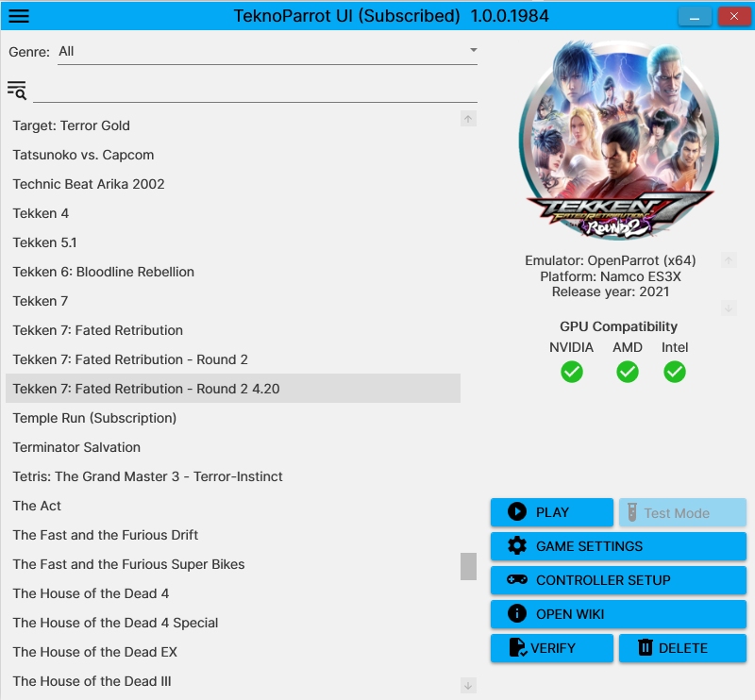Select Technic Beat Arika 2002

tap(233, 184)
